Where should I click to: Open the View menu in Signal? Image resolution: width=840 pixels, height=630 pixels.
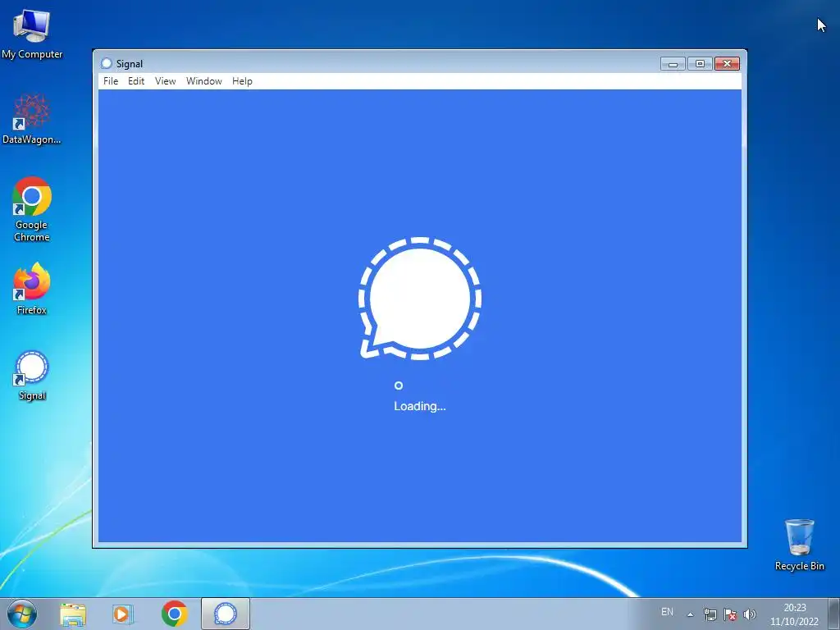point(165,81)
